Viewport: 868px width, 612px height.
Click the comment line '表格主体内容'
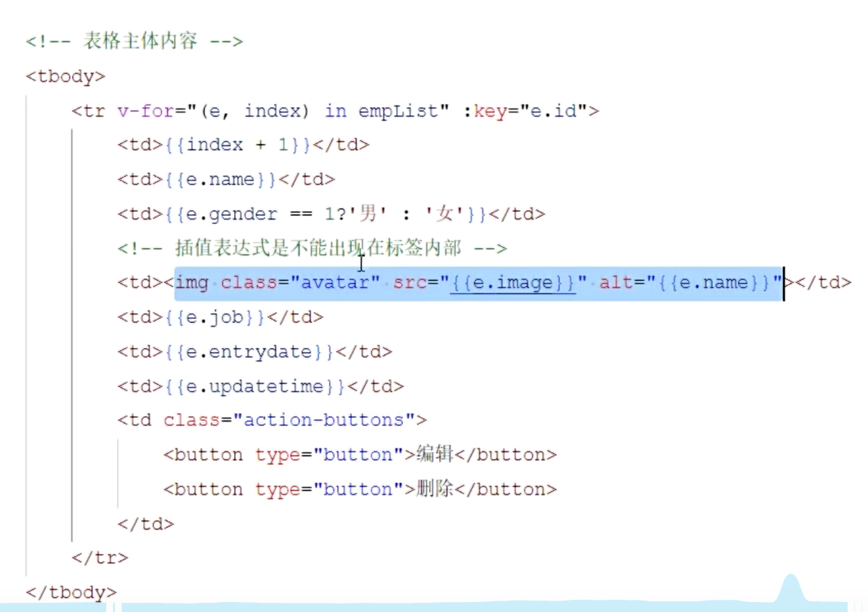tap(135, 41)
